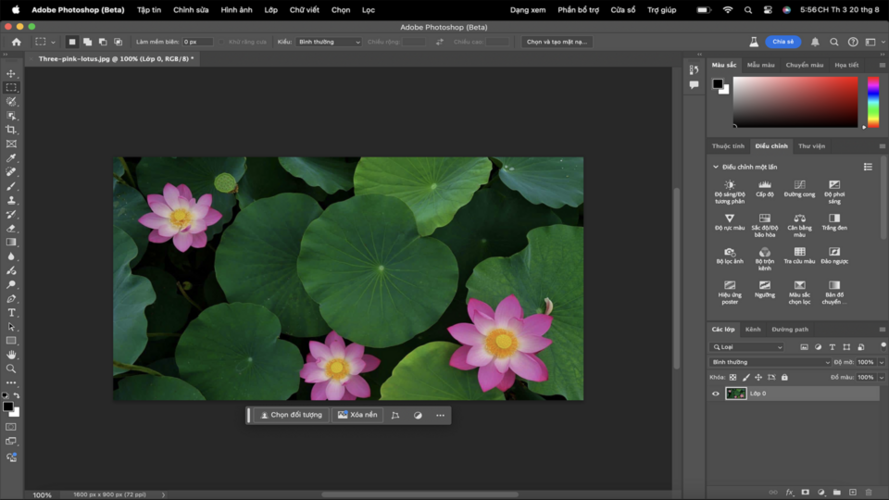Click the blue Chia sẻ button

783,42
